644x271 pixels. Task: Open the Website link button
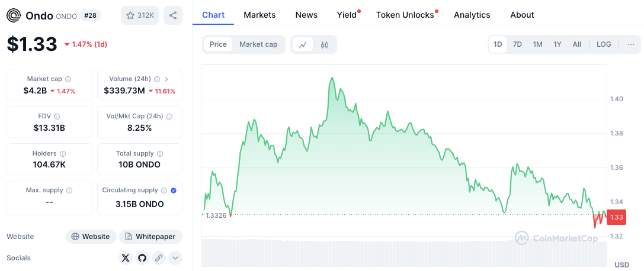point(91,237)
